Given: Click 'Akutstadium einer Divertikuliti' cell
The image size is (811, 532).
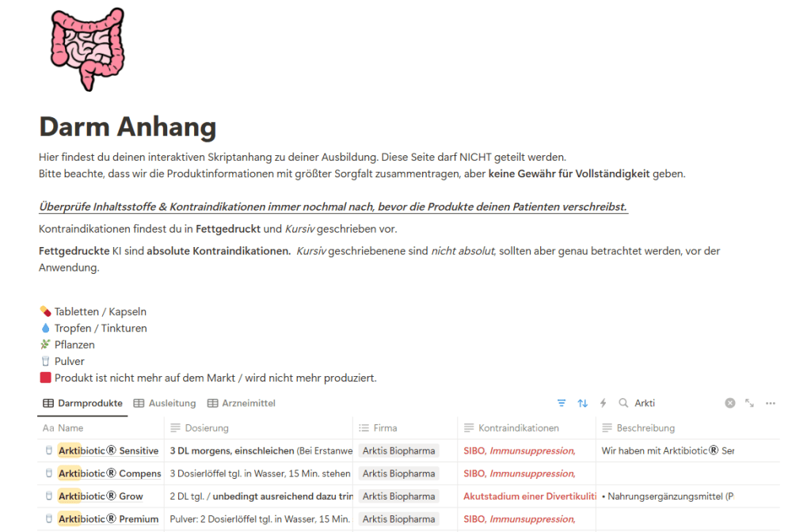Looking at the screenshot, I should (527, 496).
